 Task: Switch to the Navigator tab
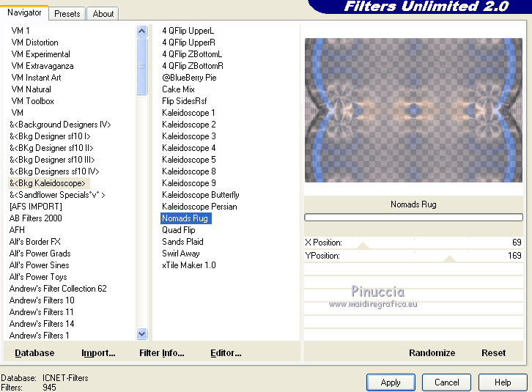(x=24, y=13)
